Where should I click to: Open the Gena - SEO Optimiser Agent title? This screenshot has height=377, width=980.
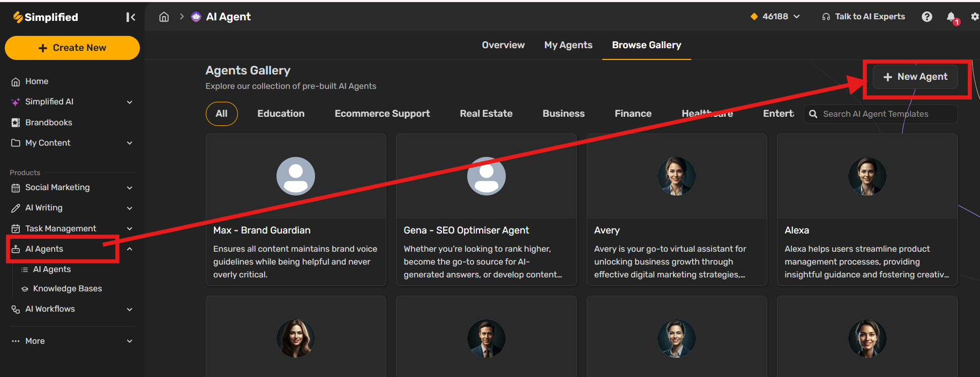pyautogui.click(x=466, y=230)
